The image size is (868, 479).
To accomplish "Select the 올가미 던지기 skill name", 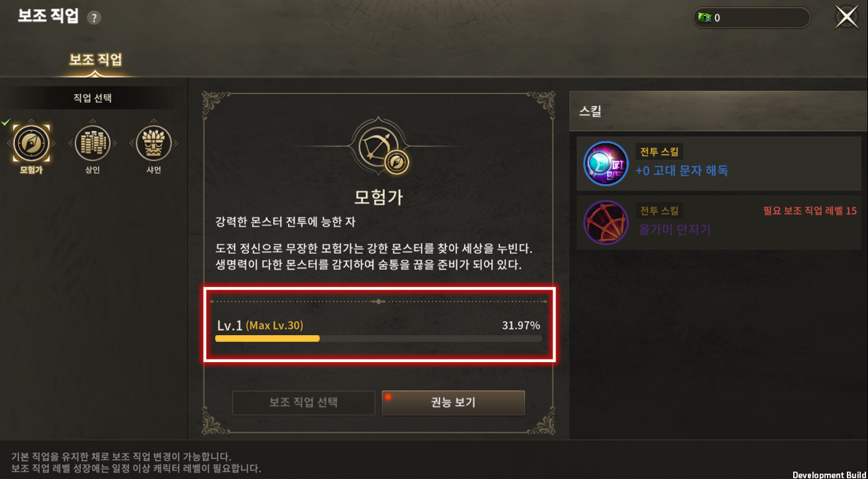I will (675, 230).
